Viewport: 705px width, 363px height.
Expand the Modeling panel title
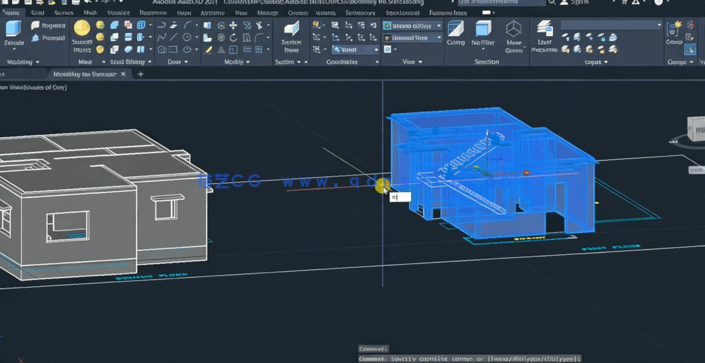pos(22,62)
